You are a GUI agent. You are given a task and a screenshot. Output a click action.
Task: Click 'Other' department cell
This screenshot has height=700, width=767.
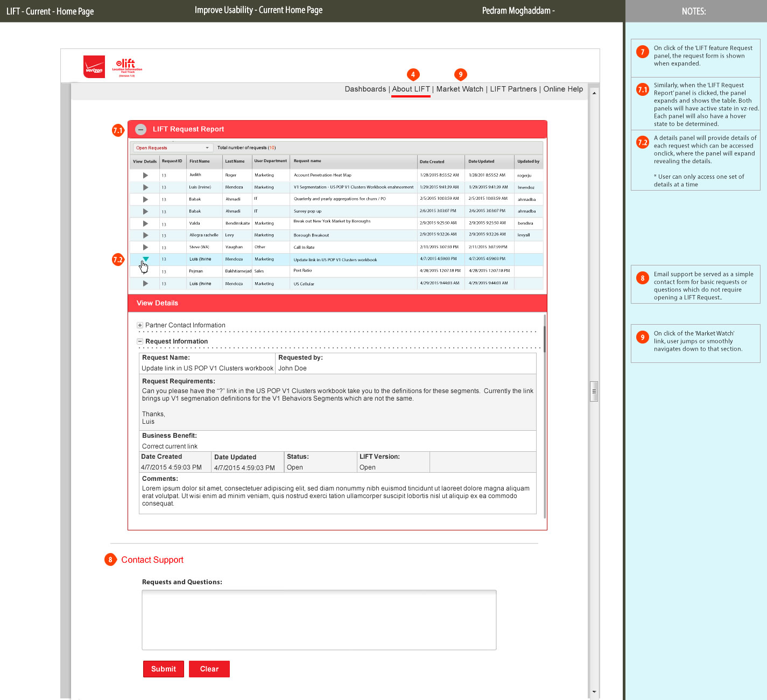(260, 247)
